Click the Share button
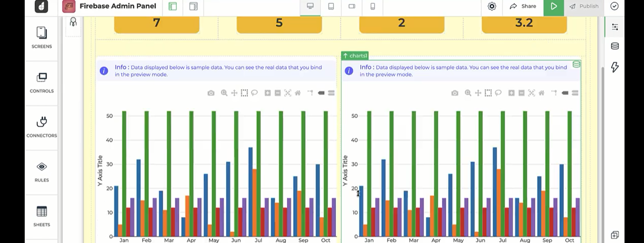This screenshot has width=644, height=243. (523, 6)
